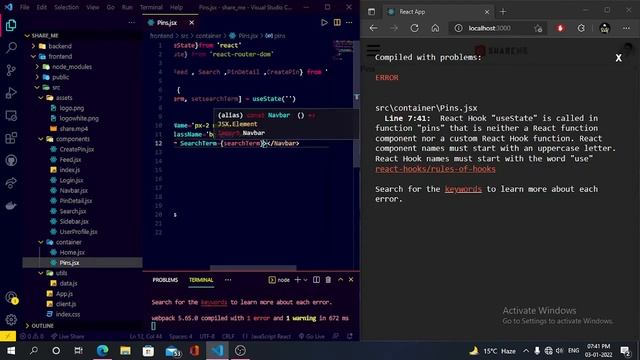Screen dimensions: 640x360
Task: Switch to the PROBLEMS panel tab
Action: (x=165, y=280)
